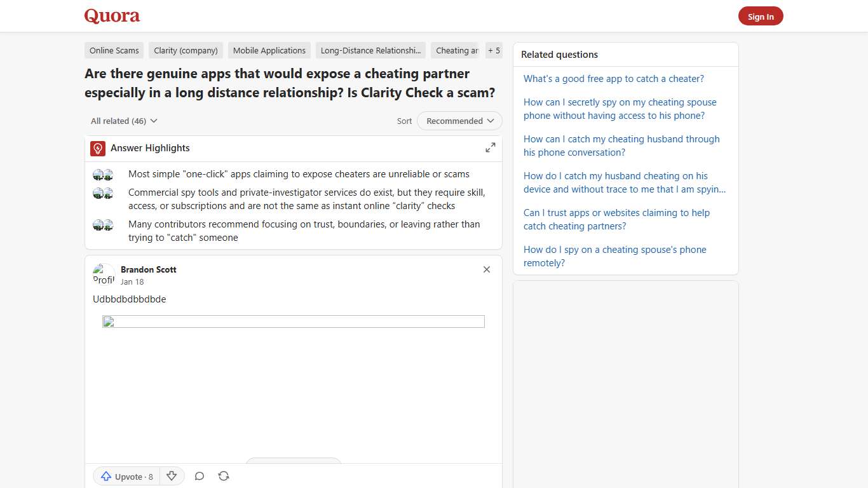Toggle the Upvote on Brandon Scott's answer
Image resolution: width=868 pixels, height=488 pixels.
point(125,476)
